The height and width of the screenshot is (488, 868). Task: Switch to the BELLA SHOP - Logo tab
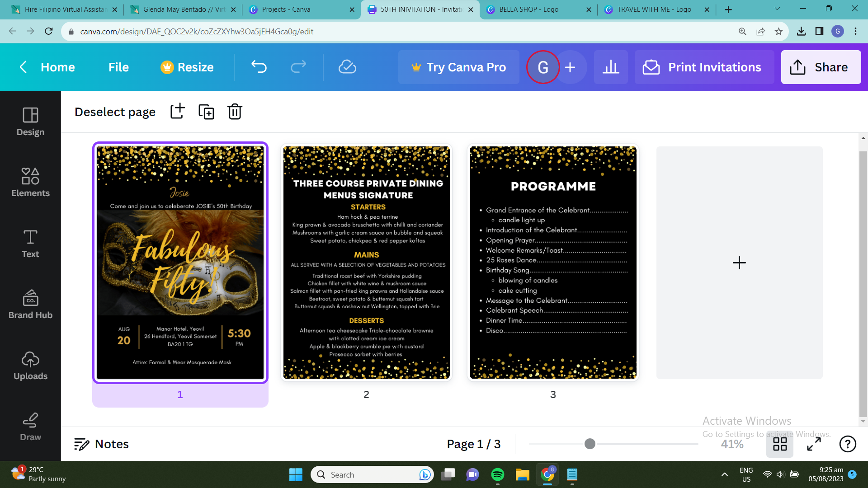pos(529,9)
